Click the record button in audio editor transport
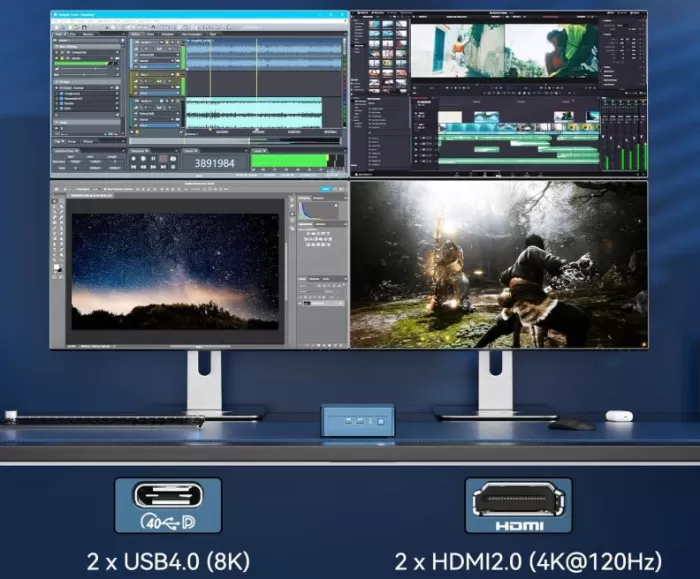Viewport: 700px width, 579px height. [133, 159]
